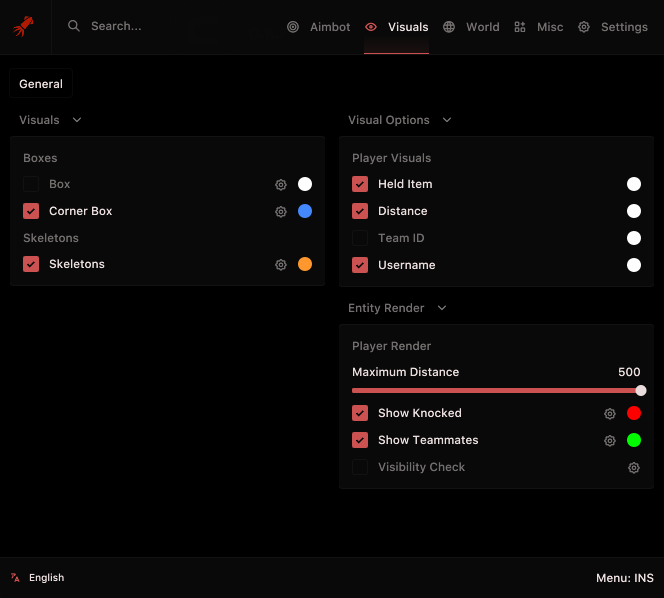Enable the Team ID checkbox
Screen dimensions: 664x598
(360, 238)
